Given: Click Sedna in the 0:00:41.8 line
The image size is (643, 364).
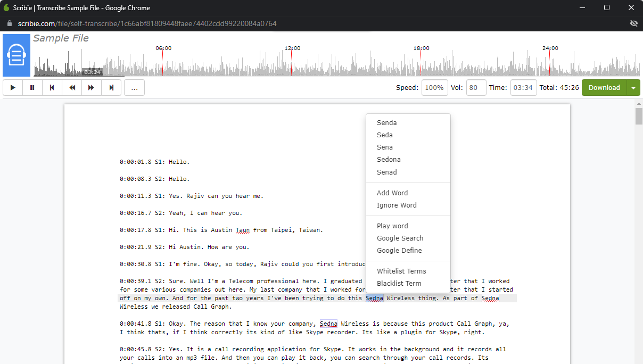Looking at the screenshot, I should [328, 324].
